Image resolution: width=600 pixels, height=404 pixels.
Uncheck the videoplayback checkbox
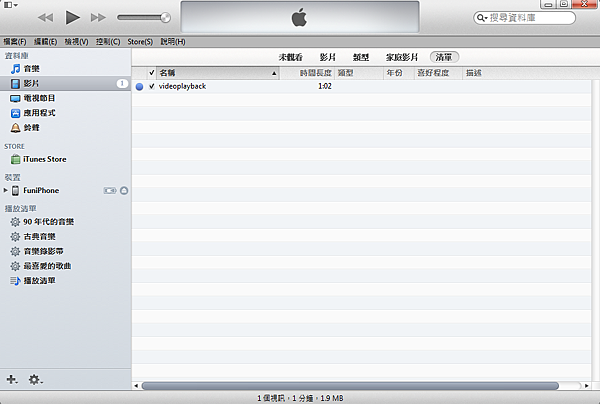click(x=152, y=86)
